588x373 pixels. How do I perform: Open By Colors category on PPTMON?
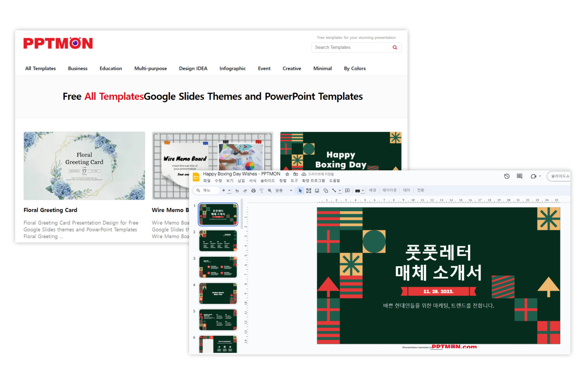[355, 69]
